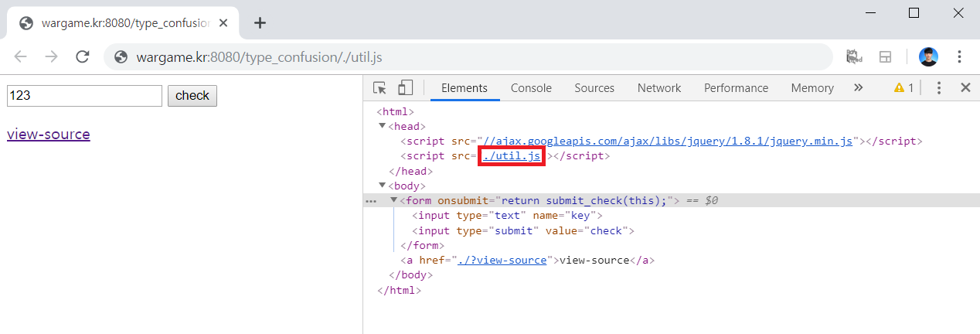
Task: Open the ./util.js script link
Action: pyautogui.click(x=512, y=156)
